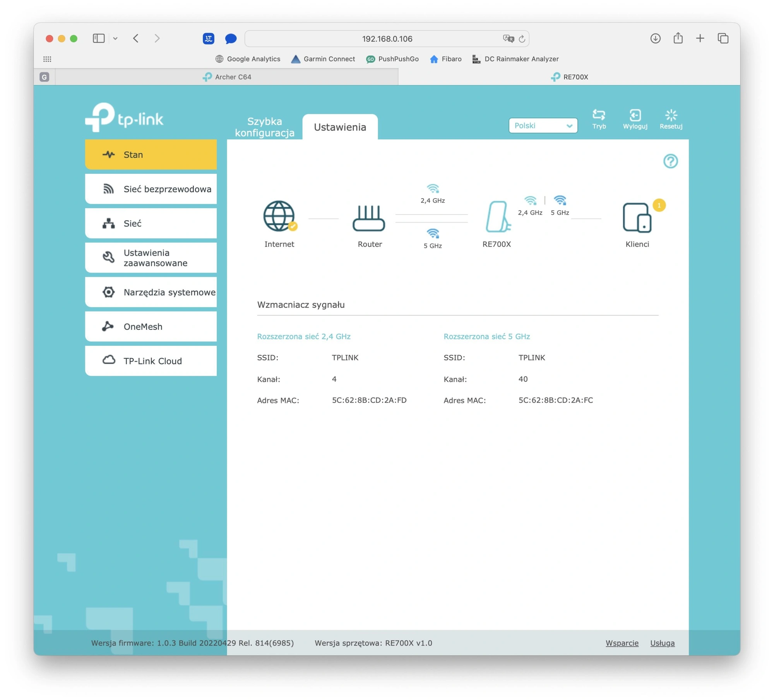Open the OneMesh sidebar item

[x=151, y=327]
